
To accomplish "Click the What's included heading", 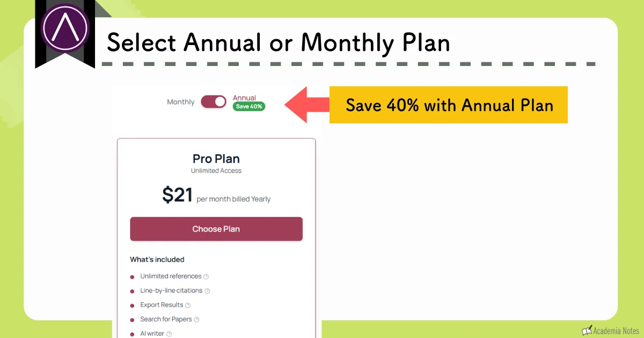I will [157, 259].
